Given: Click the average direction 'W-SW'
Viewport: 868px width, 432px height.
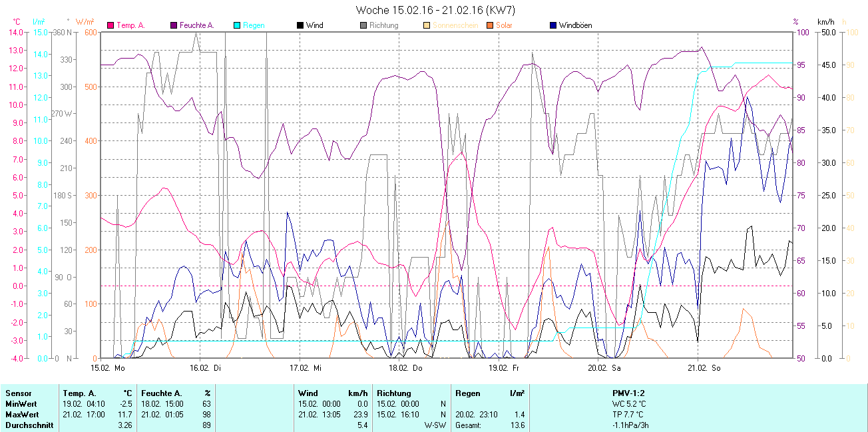Looking at the screenshot, I should [x=435, y=424].
